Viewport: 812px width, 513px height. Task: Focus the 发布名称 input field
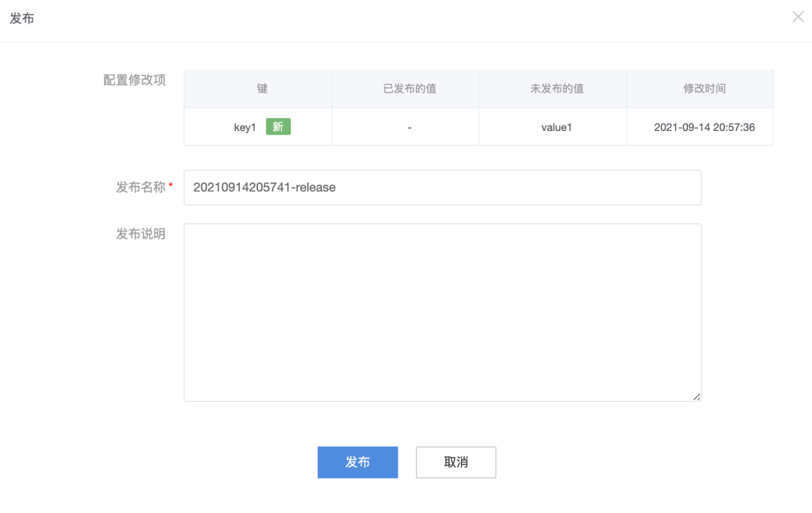click(x=442, y=188)
